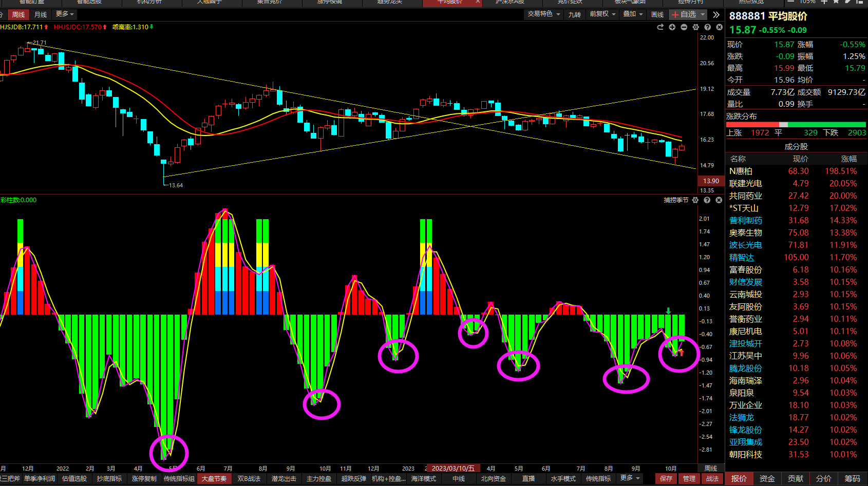Click the 九转 button

[574, 14]
